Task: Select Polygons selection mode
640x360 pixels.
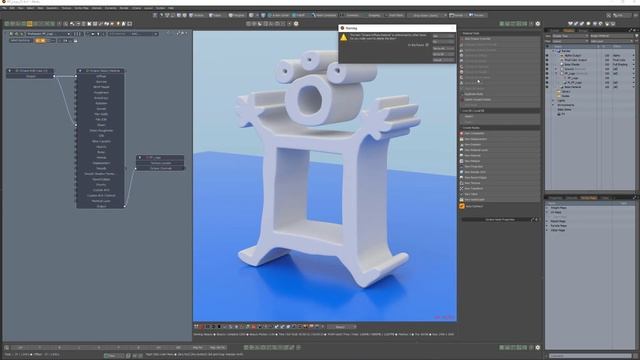Action: coord(237,15)
